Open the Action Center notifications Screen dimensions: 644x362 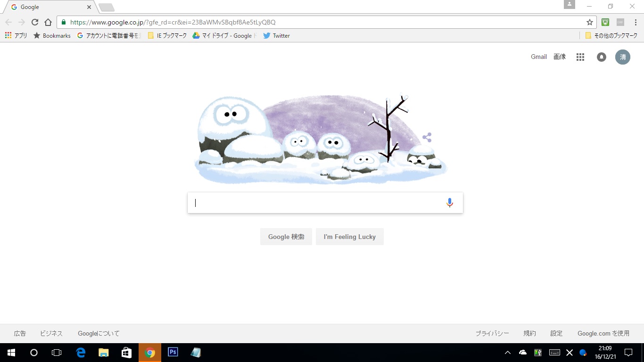[x=628, y=353]
